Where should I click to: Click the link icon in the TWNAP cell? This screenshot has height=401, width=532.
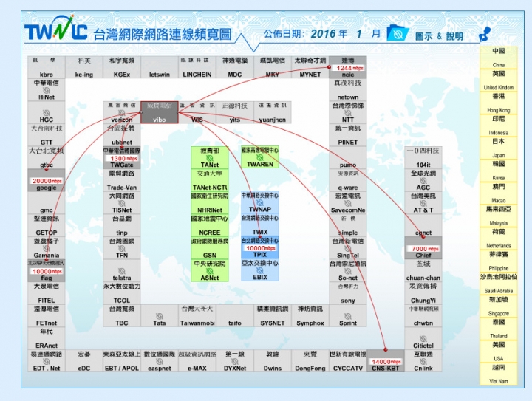click(260, 202)
